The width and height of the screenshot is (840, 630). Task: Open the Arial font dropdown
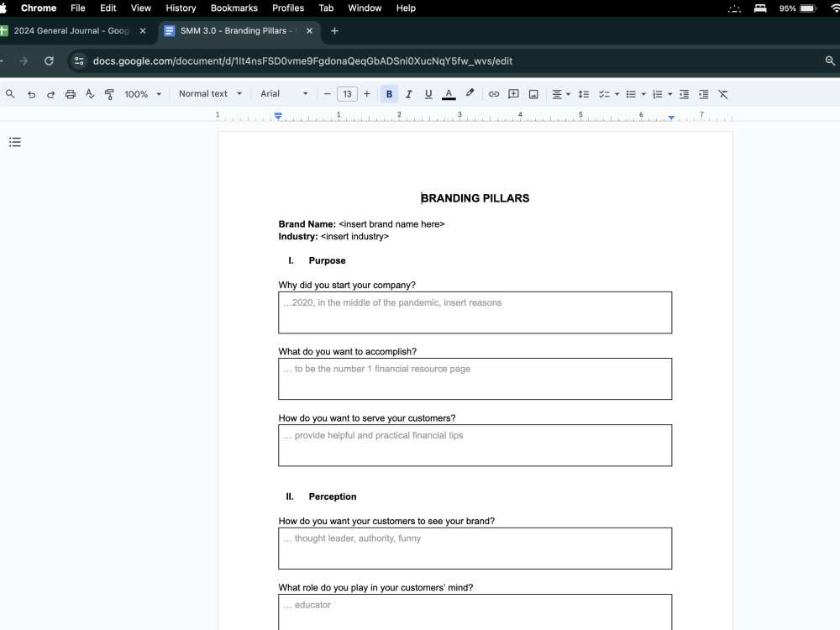point(284,94)
